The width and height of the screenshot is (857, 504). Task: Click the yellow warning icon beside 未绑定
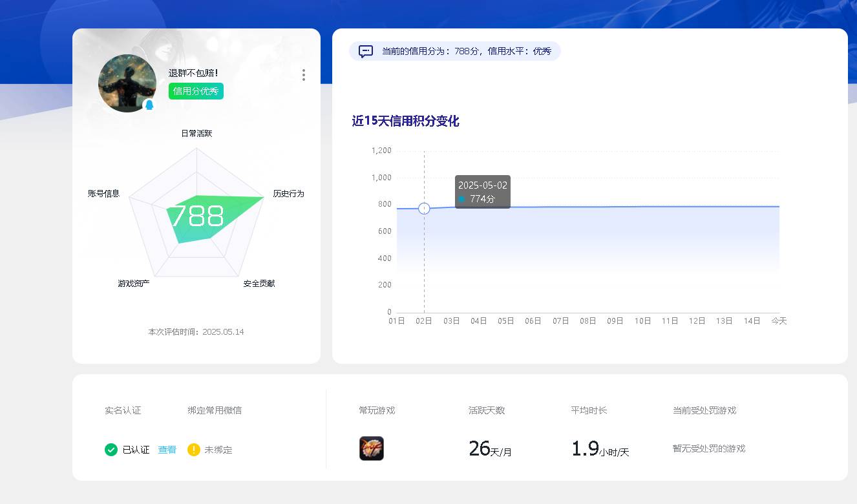click(193, 450)
